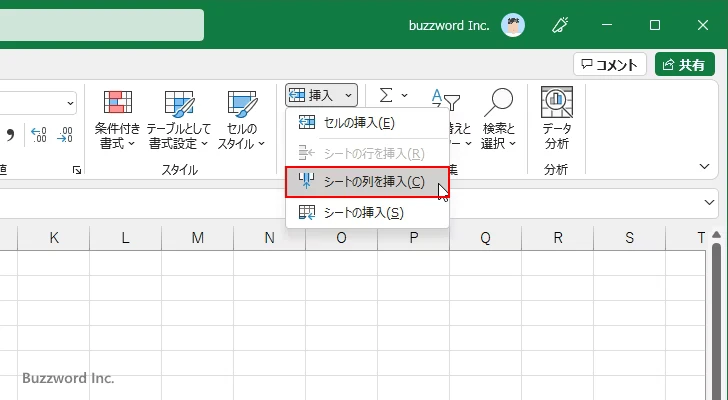Viewport: 728px width, 400px height.
Task: Click the Data Analysis (データ分析) icon
Action: [557, 104]
